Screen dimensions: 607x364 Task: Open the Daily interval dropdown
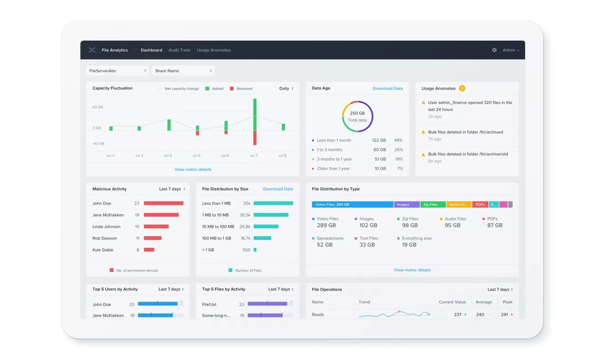coord(286,88)
